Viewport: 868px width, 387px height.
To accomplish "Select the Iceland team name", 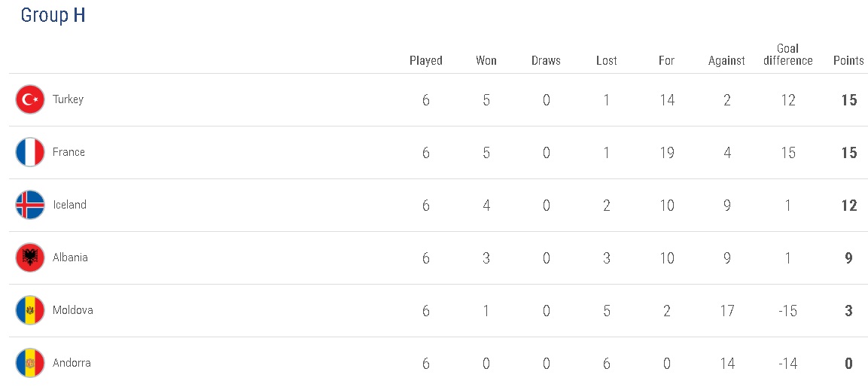I will pyautogui.click(x=69, y=205).
